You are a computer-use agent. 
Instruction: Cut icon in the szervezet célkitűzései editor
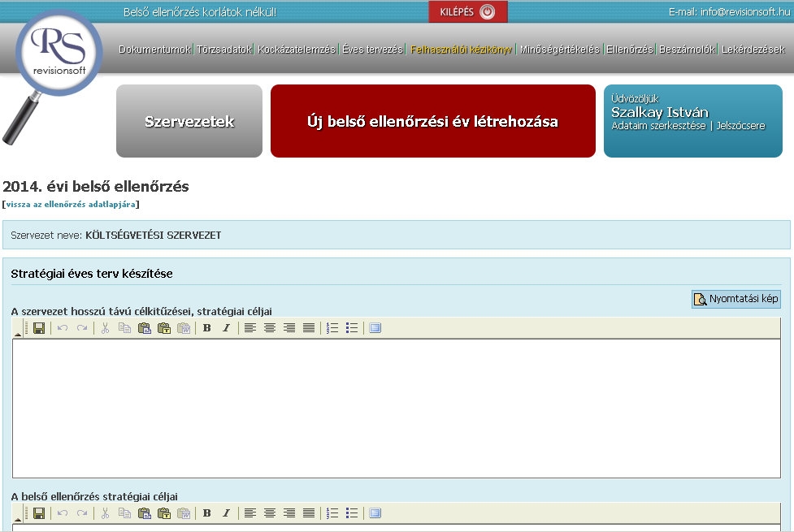pyautogui.click(x=106, y=328)
